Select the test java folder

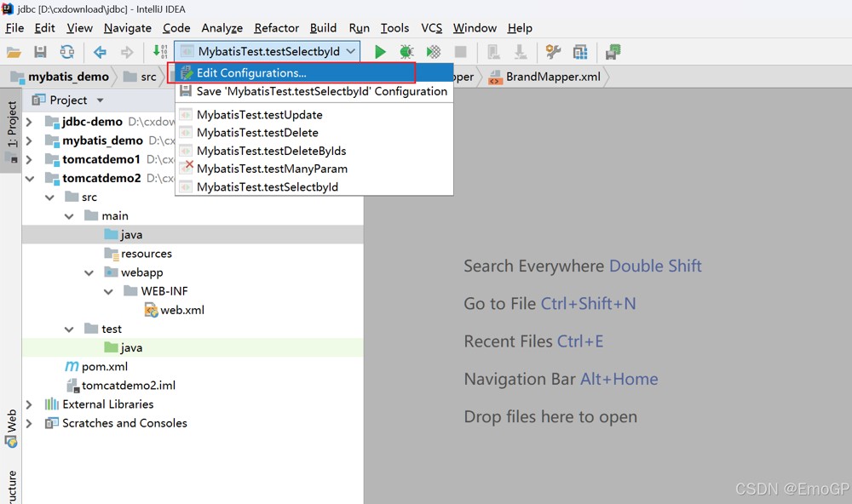(x=131, y=347)
